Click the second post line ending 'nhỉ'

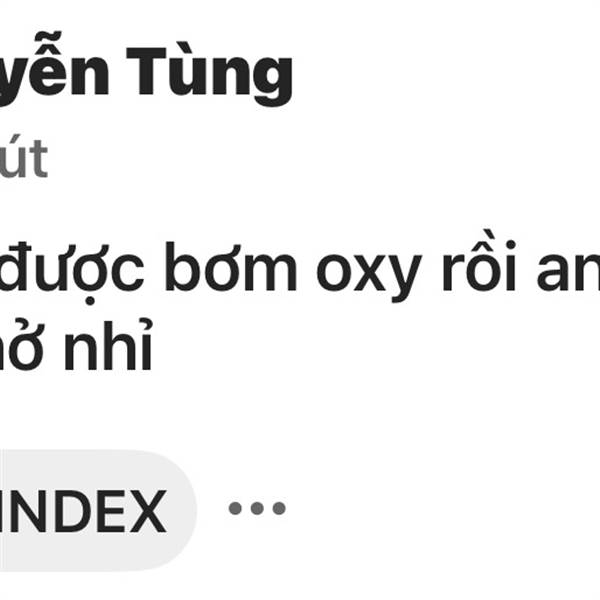[76, 344]
